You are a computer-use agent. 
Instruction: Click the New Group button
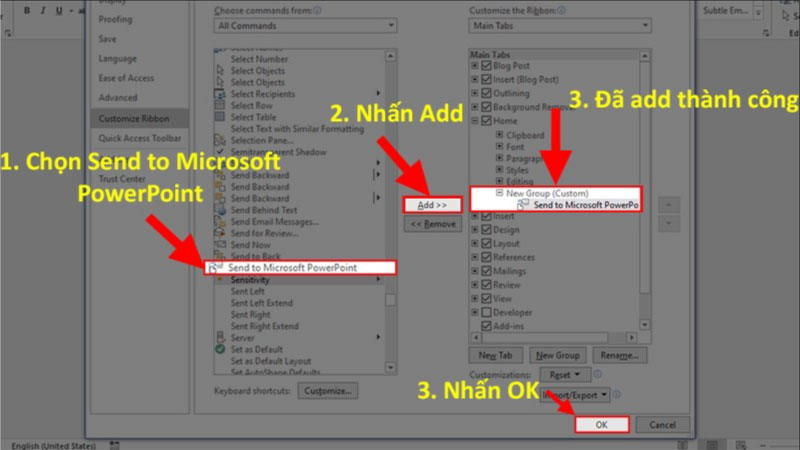558,355
